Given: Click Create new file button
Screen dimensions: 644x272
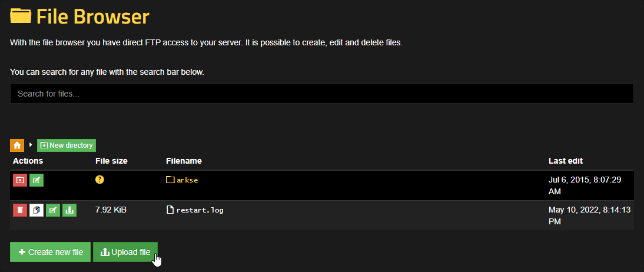Looking at the screenshot, I should 50,252.
